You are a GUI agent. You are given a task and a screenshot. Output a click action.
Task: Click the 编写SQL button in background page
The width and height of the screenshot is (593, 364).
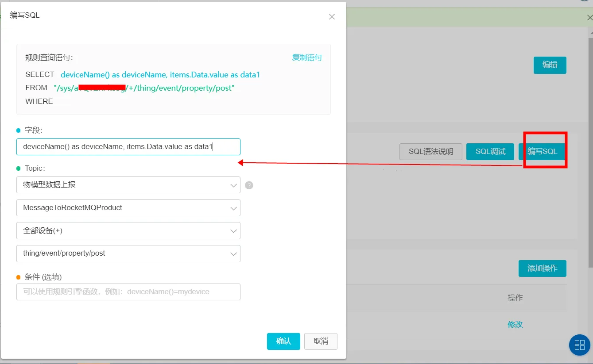[x=542, y=152]
